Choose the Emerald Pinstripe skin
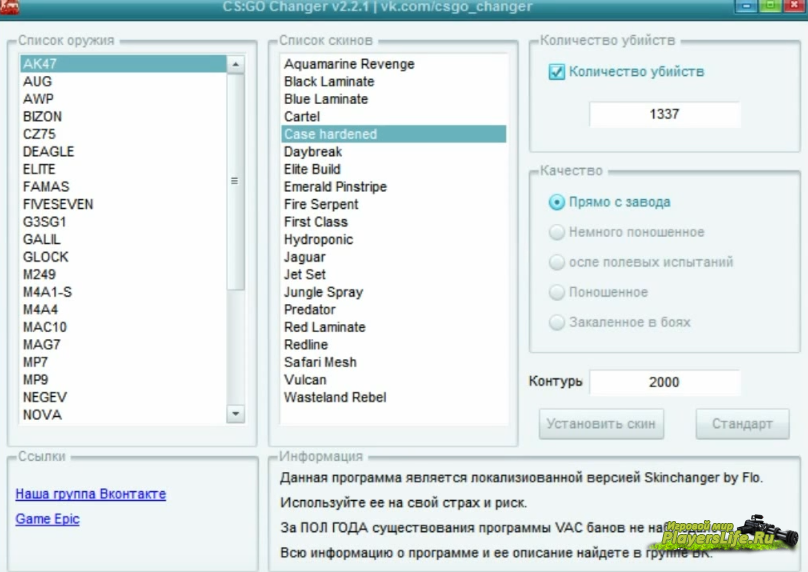The image size is (808, 572). [x=394, y=187]
